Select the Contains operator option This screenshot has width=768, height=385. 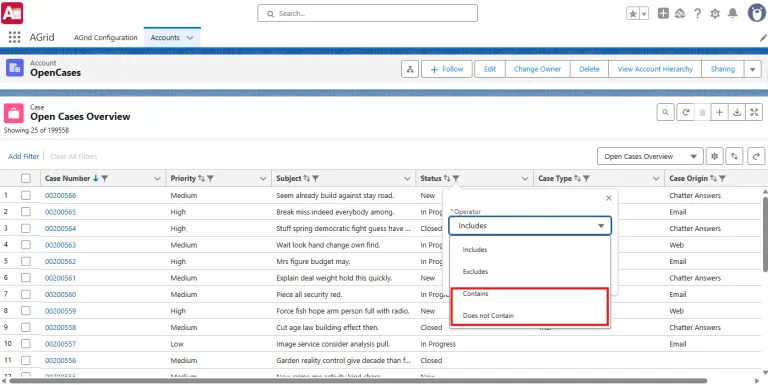[530, 294]
